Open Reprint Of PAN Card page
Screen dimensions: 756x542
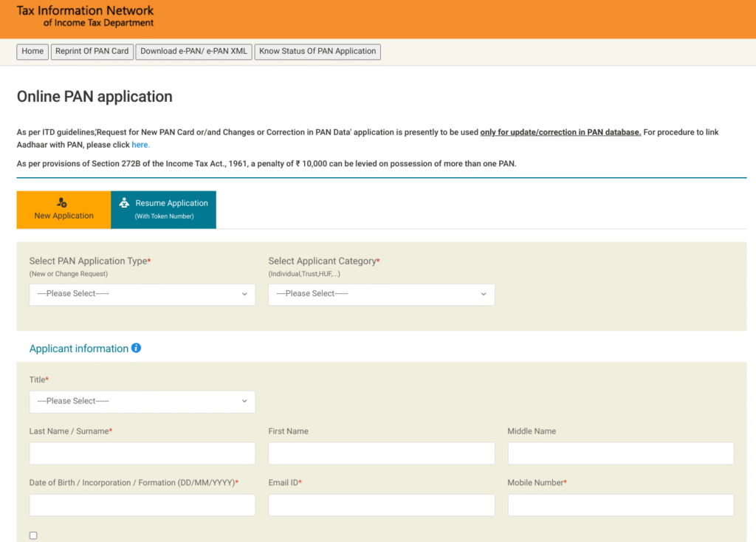pos(92,52)
